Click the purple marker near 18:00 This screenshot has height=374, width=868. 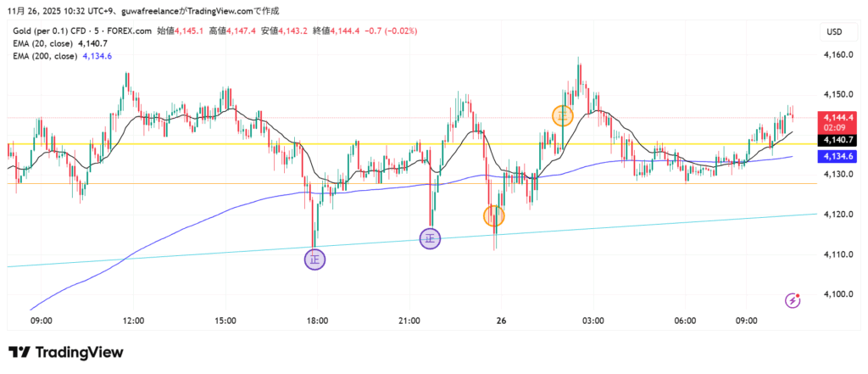point(314,260)
